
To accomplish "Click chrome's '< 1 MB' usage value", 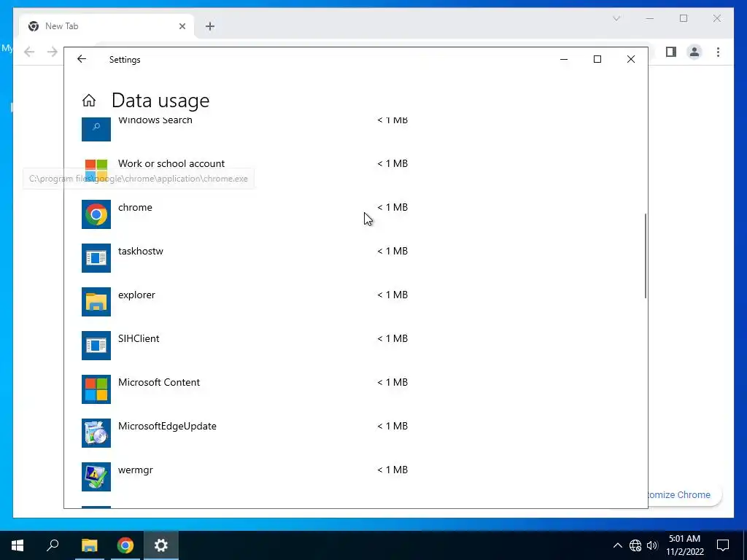I will [x=392, y=207].
